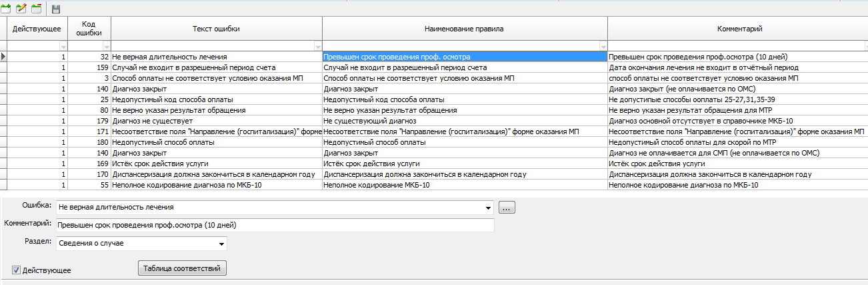Click error code 179 cell
The height and width of the screenshot is (285, 868).
tap(89, 121)
